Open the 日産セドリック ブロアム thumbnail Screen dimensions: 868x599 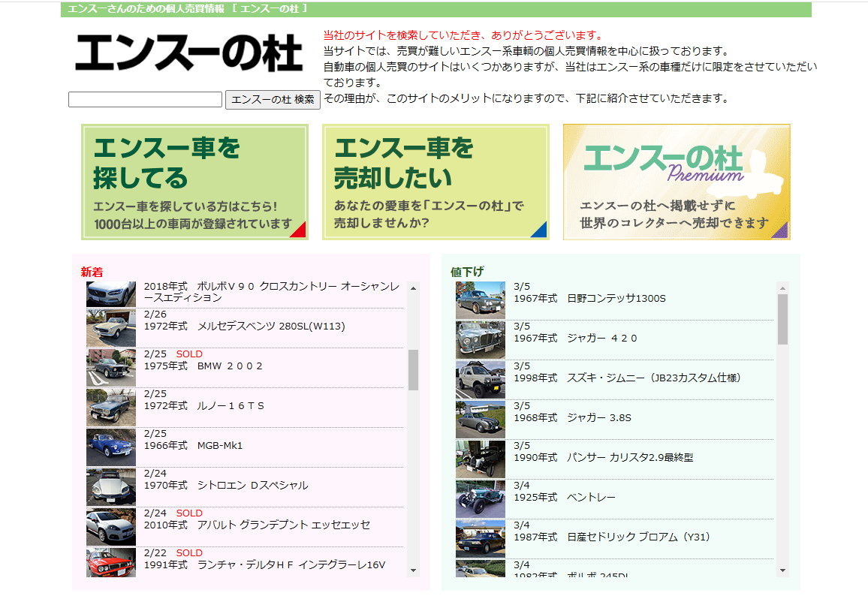(481, 540)
